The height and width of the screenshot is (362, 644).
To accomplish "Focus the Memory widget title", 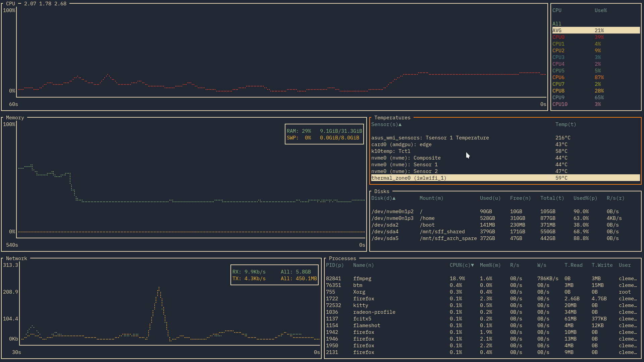I will [x=15, y=118].
